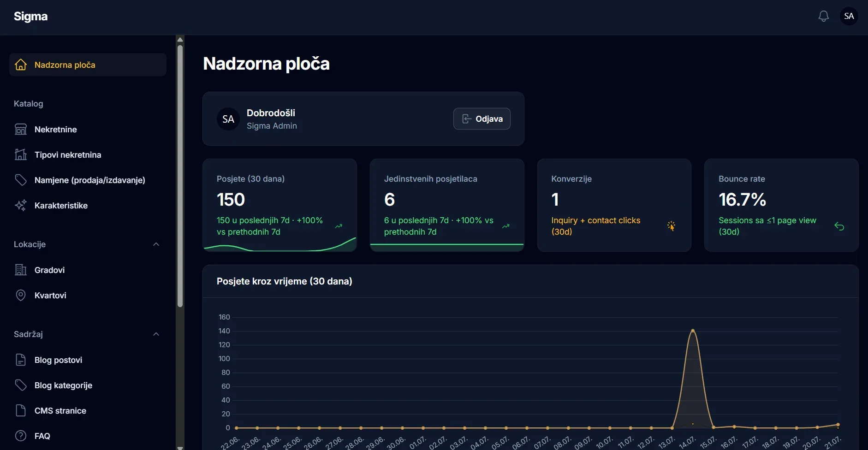Click the return arrow icon in Bounce rate
This screenshot has height=450, width=868.
coord(839,226)
